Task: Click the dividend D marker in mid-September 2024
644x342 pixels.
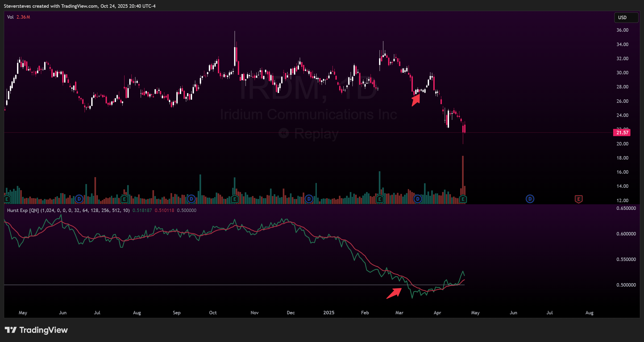Action: coord(191,199)
